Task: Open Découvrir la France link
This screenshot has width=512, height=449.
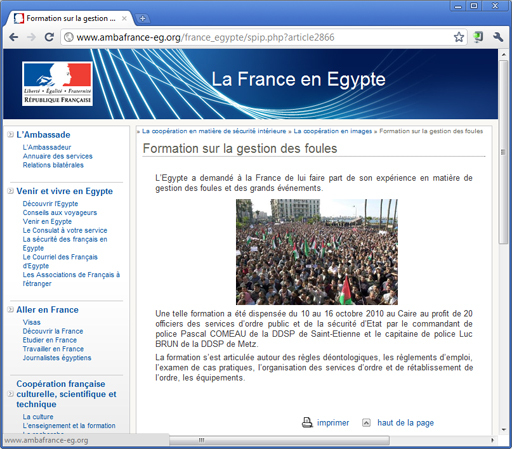Action: (53, 331)
